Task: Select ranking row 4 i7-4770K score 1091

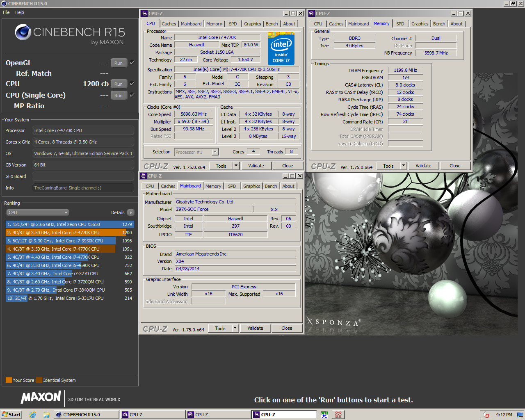Action: [x=69, y=249]
